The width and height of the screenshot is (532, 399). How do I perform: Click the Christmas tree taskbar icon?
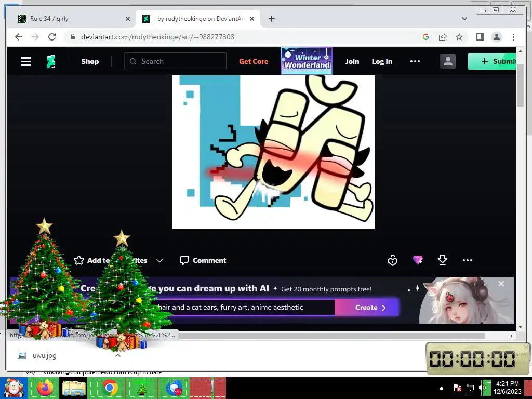point(142,388)
